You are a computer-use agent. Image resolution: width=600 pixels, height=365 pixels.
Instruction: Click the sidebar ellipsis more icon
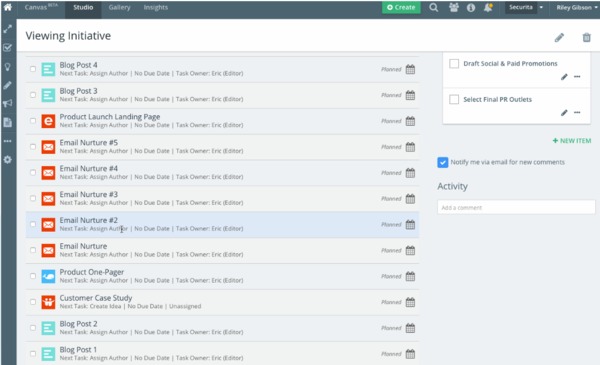(8, 141)
